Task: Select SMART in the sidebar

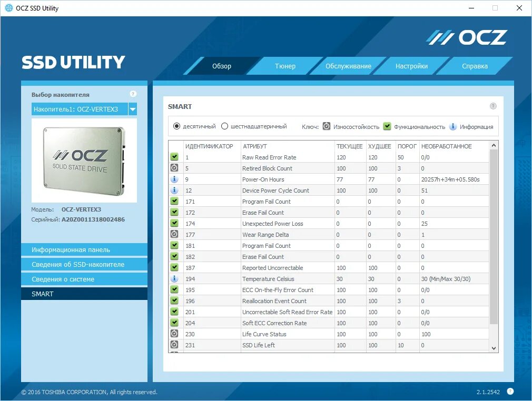Action: pyautogui.click(x=84, y=294)
